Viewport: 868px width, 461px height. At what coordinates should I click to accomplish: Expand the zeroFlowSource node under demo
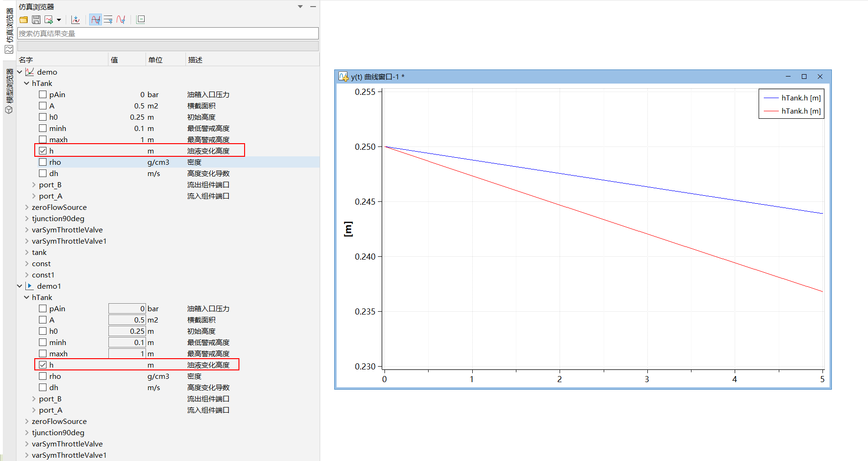click(x=27, y=207)
